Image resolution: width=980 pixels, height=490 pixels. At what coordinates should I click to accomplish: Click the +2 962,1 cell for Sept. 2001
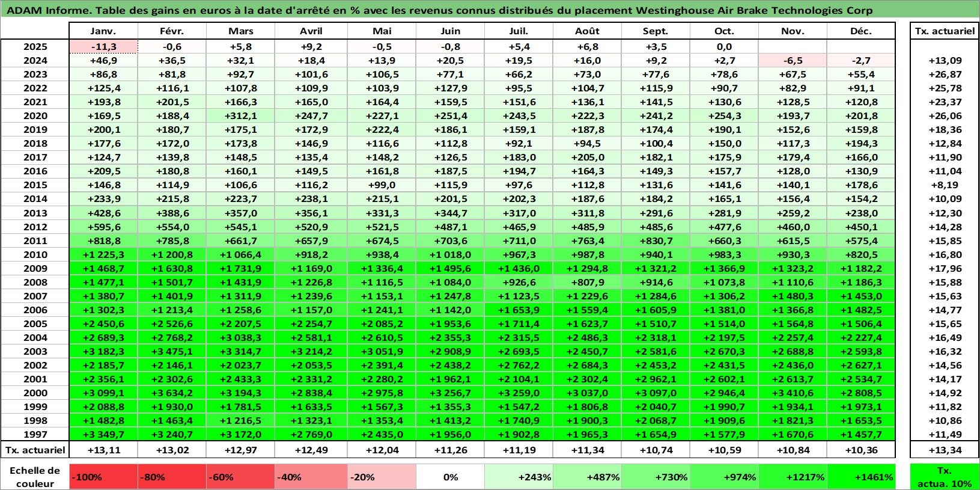point(656,379)
